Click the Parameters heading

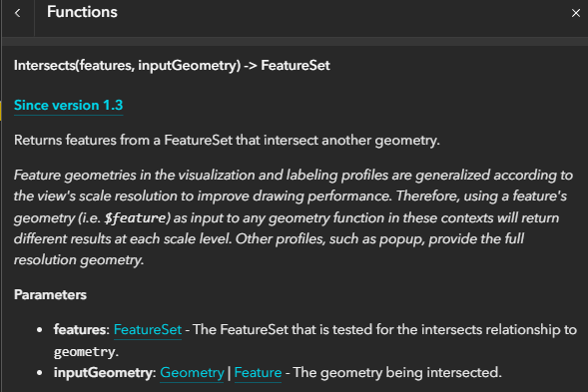(x=50, y=295)
